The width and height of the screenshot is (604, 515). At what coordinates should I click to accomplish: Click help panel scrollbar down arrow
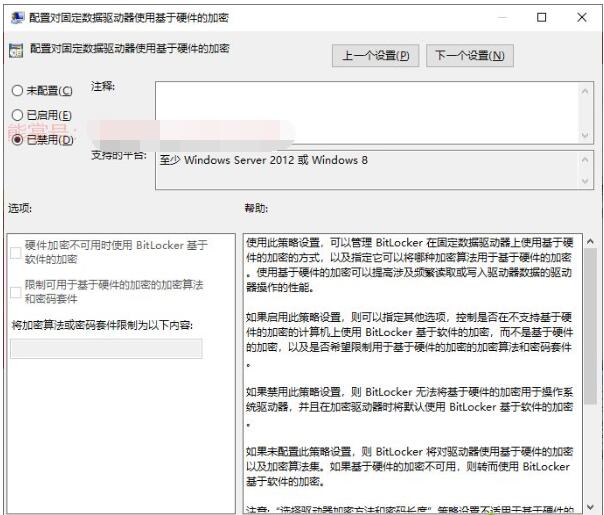click(590, 507)
